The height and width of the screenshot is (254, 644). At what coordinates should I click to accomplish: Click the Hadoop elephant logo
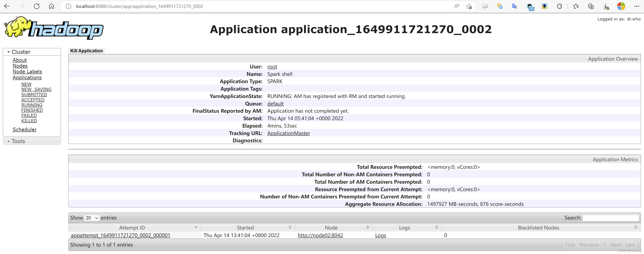coord(54,28)
